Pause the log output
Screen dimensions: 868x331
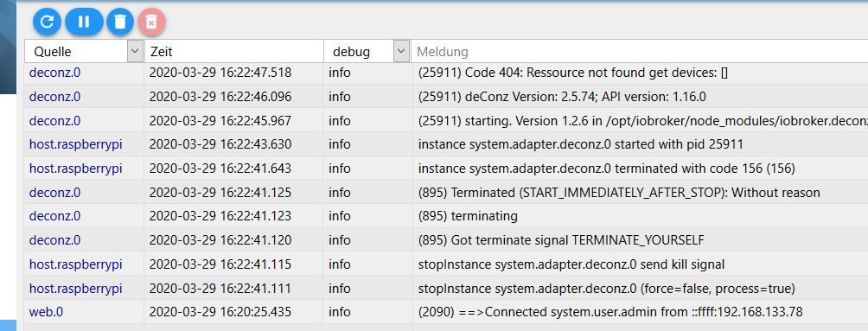[84, 22]
